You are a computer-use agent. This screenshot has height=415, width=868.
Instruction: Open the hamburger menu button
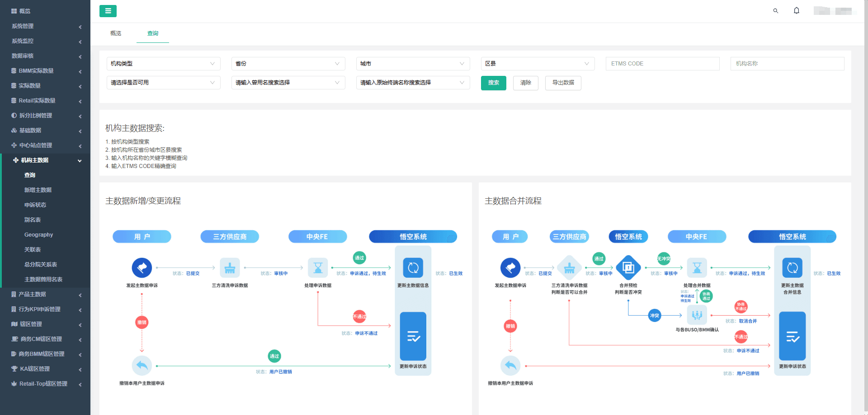tap(108, 11)
